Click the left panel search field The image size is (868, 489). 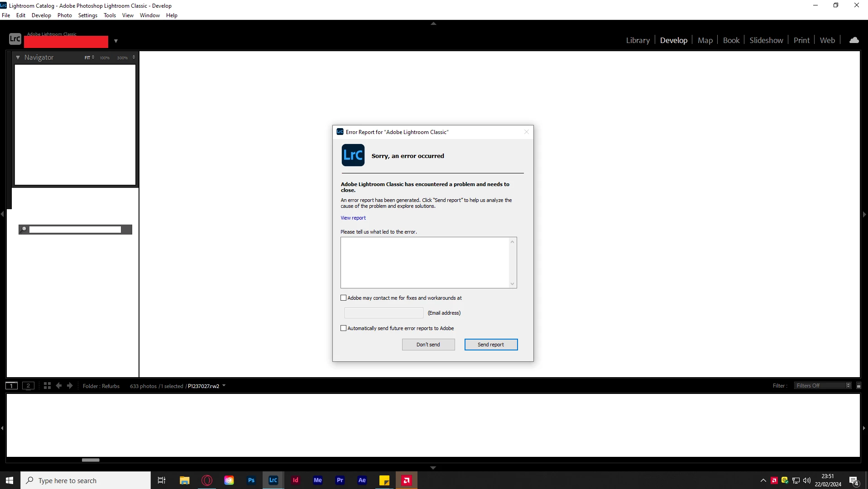tap(75, 230)
